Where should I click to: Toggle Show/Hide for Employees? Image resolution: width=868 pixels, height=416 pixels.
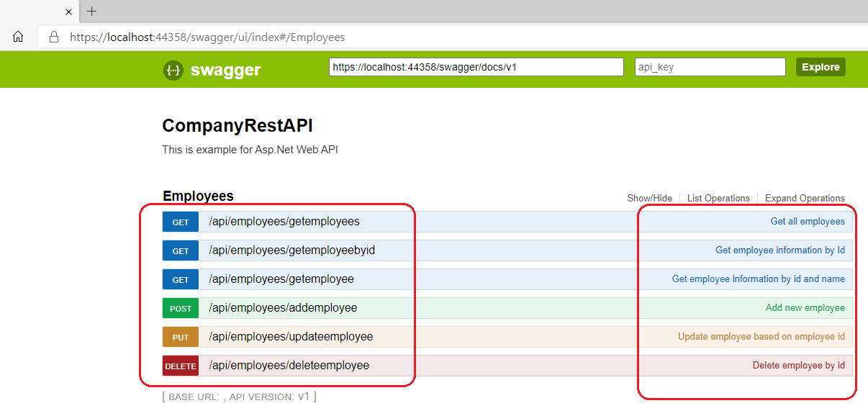pyautogui.click(x=650, y=199)
